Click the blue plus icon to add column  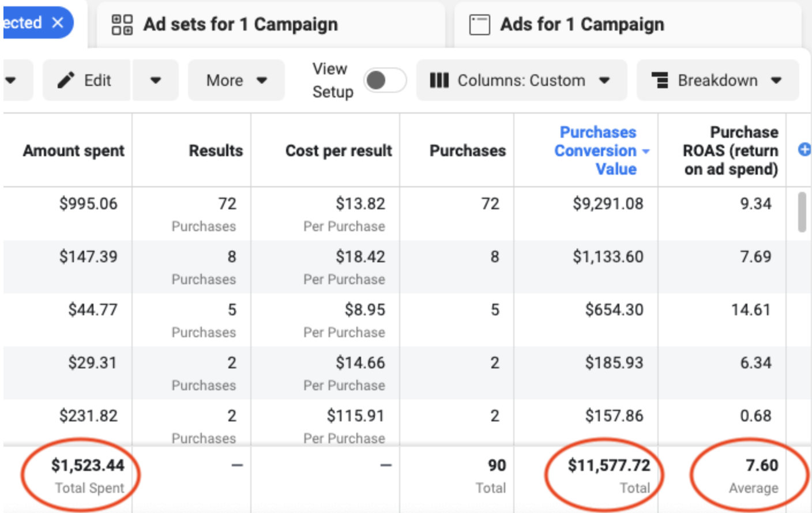tap(803, 150)
